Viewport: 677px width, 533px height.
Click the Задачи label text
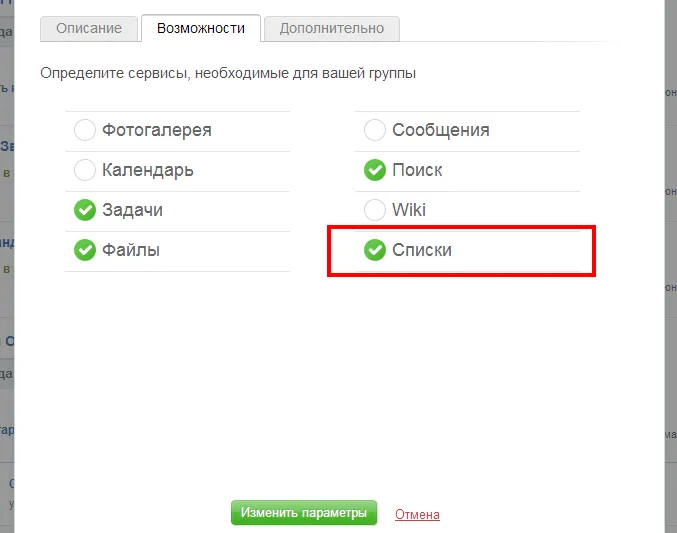[132, 210]
